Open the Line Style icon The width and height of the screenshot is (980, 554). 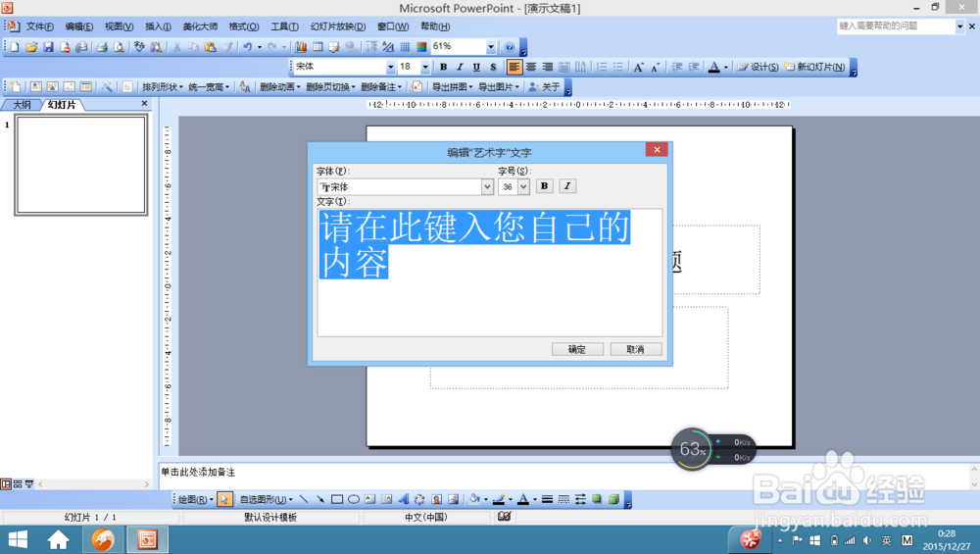coord(547,499)
